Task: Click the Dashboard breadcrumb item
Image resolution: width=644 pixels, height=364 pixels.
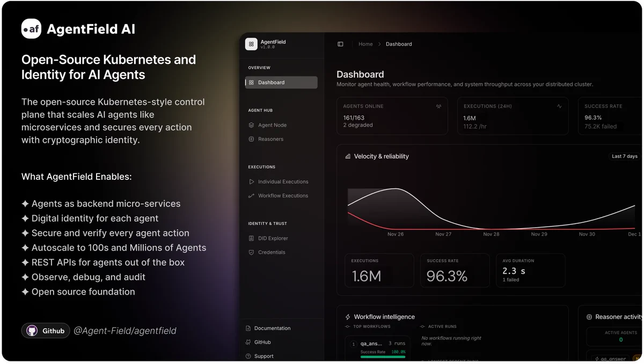Action: pos(399,44)
